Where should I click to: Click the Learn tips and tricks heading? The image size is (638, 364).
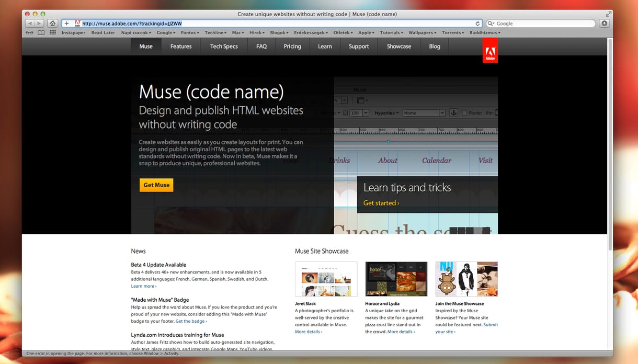coord(407,188)
